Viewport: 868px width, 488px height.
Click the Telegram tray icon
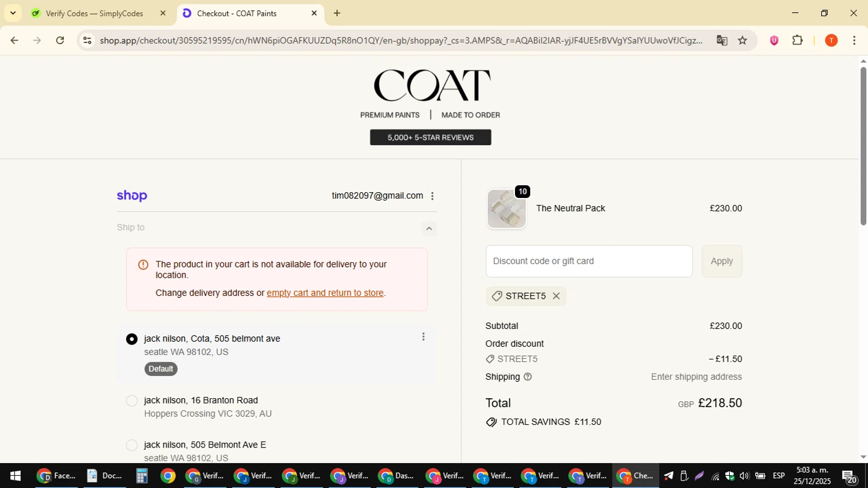668,476
